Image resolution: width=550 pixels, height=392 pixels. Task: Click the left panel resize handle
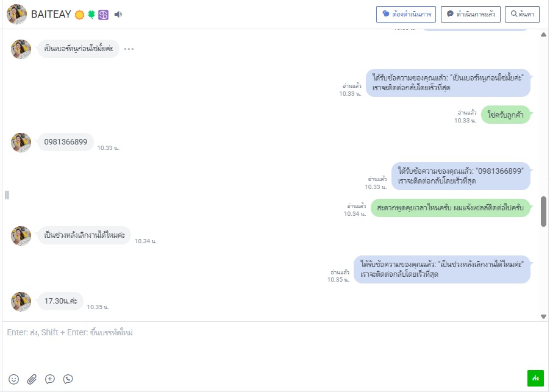(x=7, y=195)
